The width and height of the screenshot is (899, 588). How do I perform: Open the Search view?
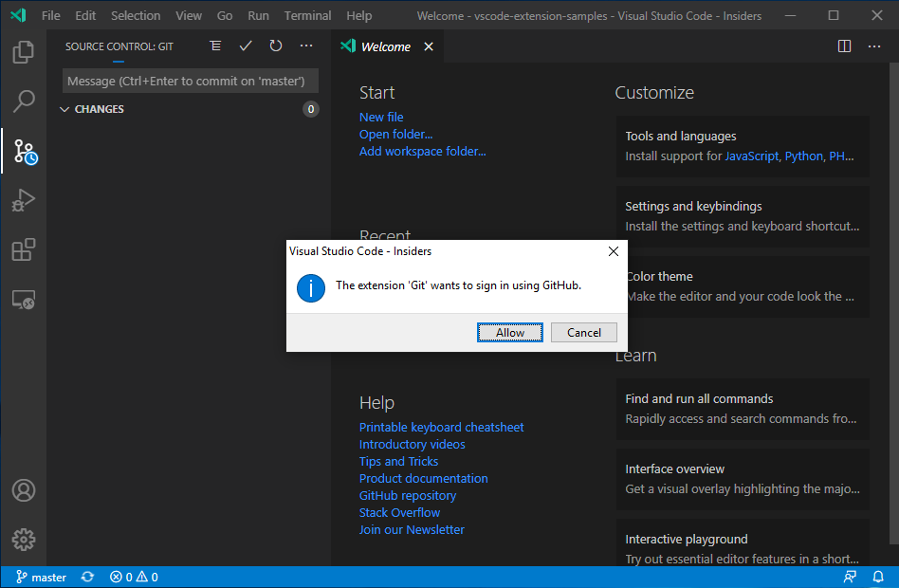[23, 101]
